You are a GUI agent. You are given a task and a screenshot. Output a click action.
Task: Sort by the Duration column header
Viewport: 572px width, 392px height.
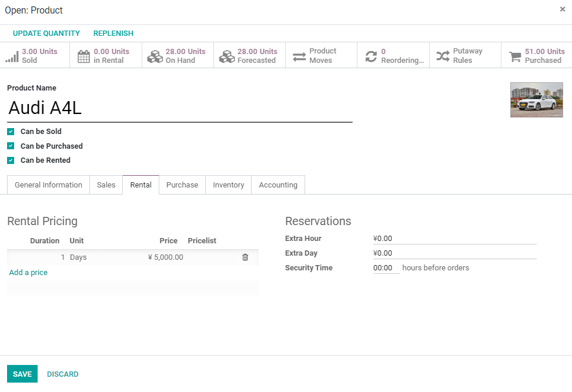45,241
